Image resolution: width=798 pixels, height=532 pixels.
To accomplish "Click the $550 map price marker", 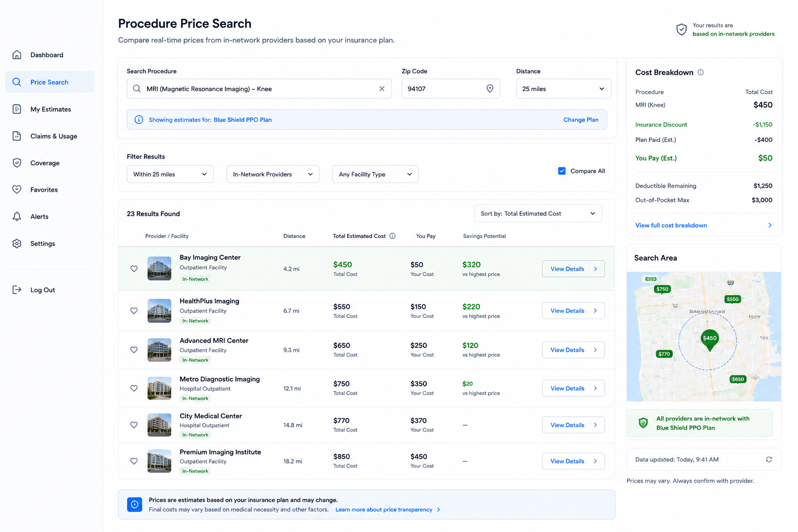I will point(733,299).
